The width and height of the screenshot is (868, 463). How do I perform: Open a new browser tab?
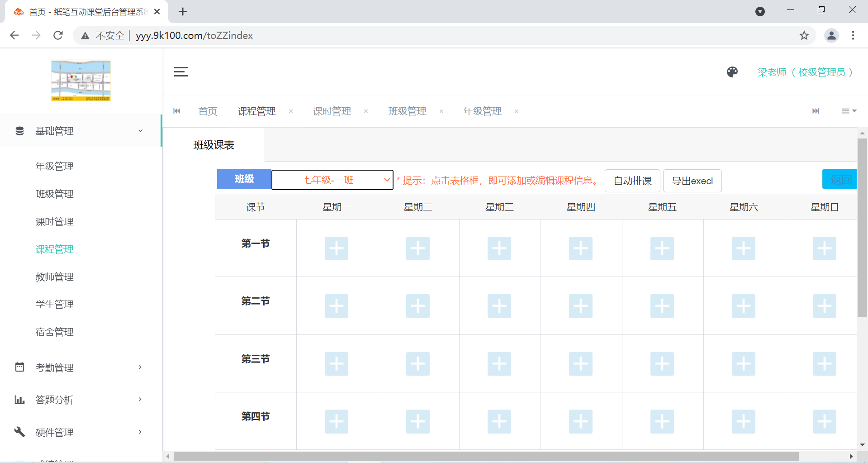183,12
